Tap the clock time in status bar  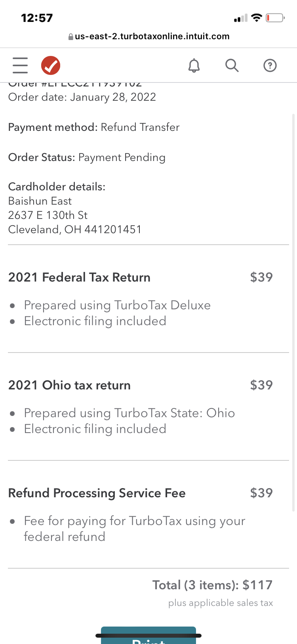point(37,18)
